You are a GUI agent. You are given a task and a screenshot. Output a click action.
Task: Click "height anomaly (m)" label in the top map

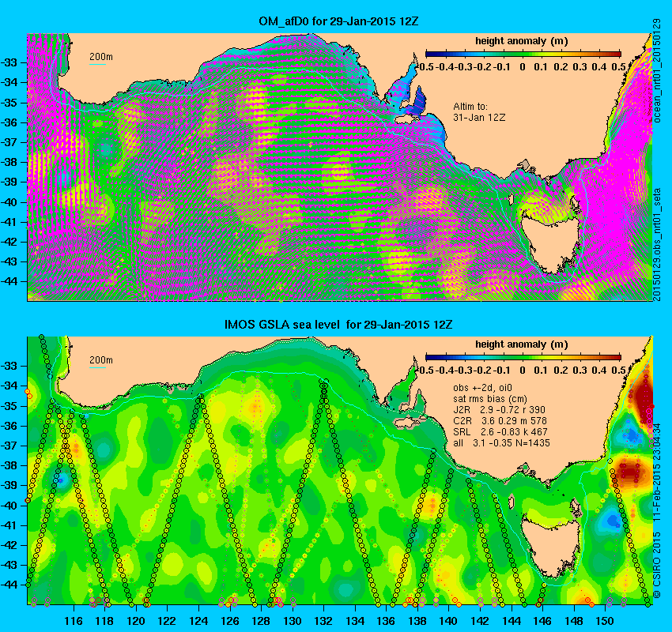point(522,41)
